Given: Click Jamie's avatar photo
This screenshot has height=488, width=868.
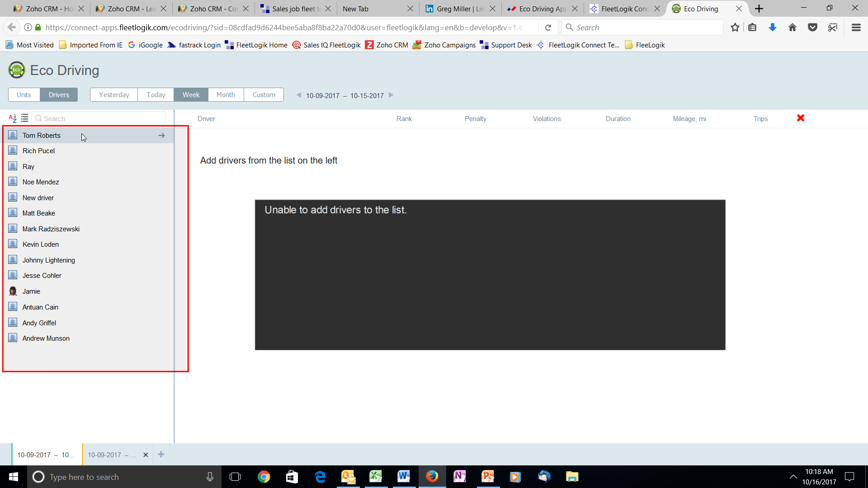Looking at the screenshot, I should click(x=13, y=291).
